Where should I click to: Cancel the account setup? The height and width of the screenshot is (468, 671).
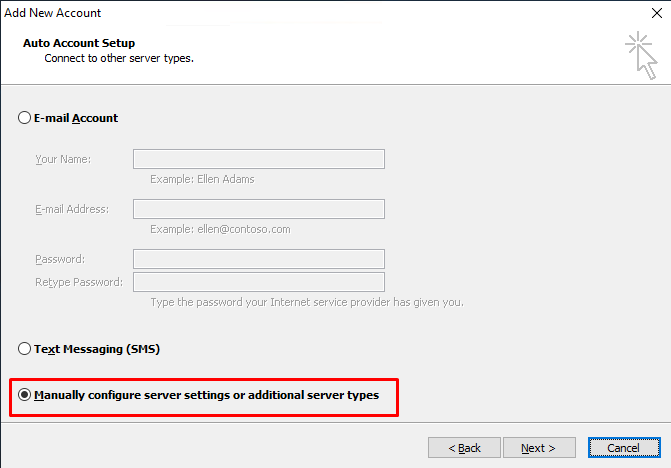point(624,447)
